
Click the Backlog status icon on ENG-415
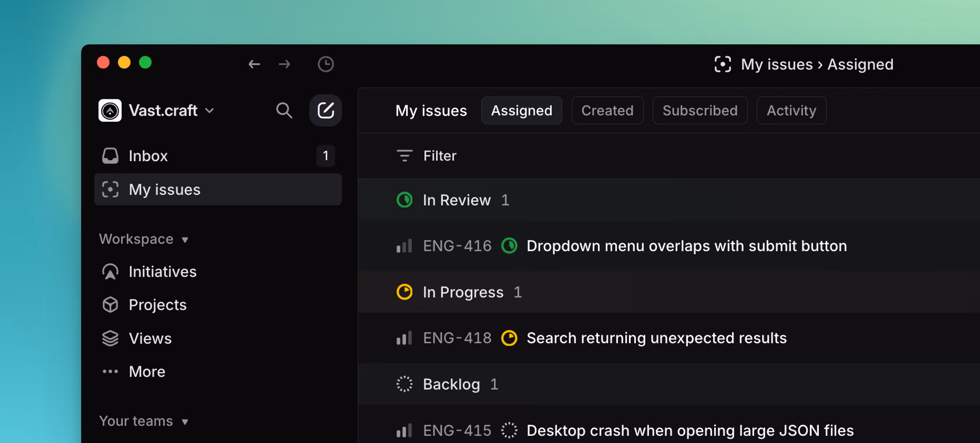click(509, 430)
